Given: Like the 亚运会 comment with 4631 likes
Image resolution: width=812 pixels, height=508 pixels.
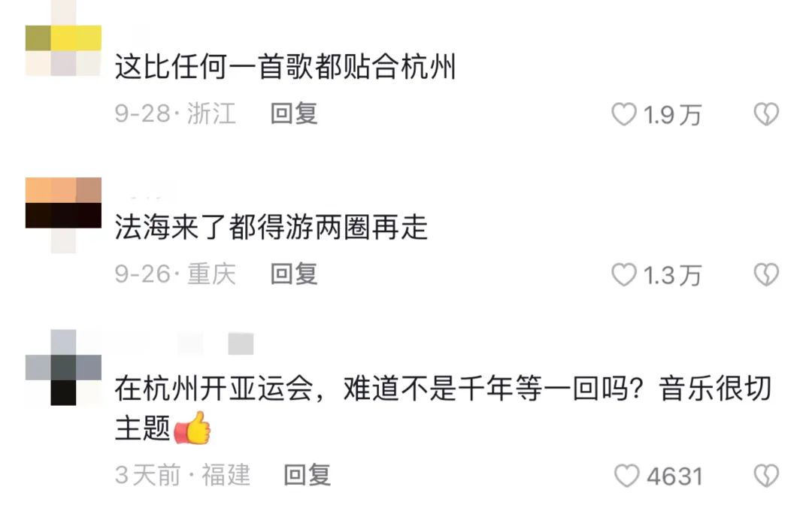Looking at the screenshot, I should click(626, 476).
